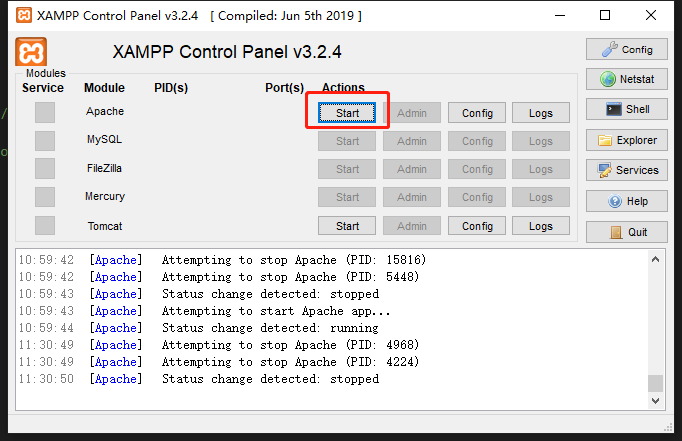Screen dimensions: 682x441
Task: Open the Config button with wrench icon
Action: [x=626, y=49]
